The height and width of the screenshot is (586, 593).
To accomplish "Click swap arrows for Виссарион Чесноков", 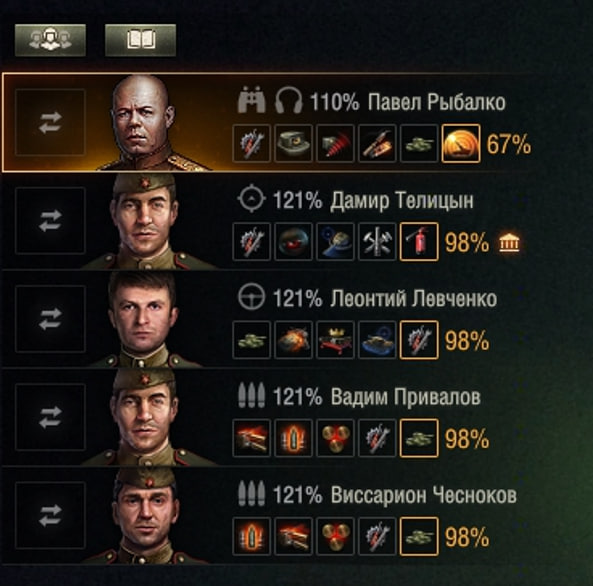I will click(x=50, y=515).
